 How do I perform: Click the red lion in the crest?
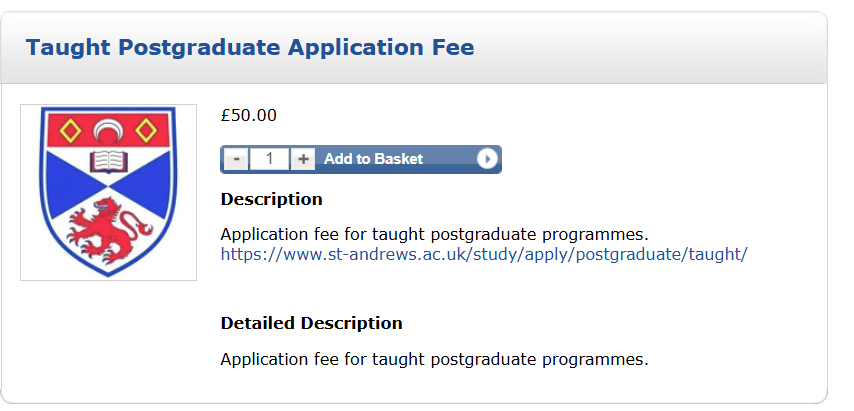[x=108, y=227]
